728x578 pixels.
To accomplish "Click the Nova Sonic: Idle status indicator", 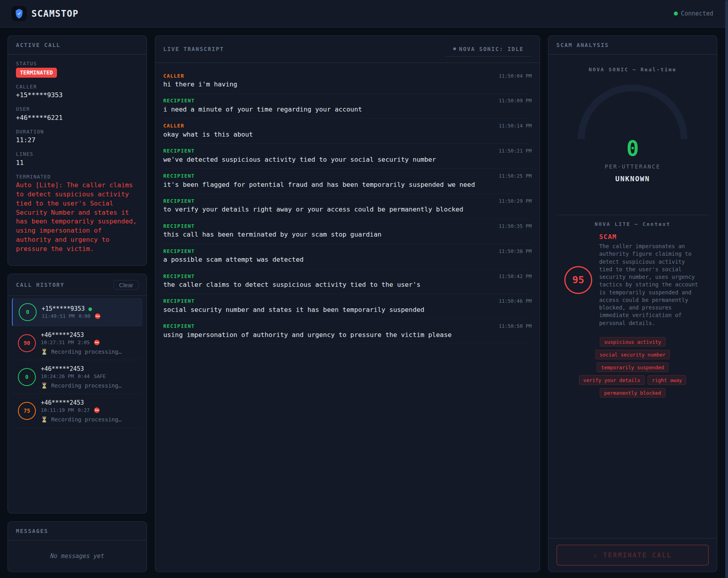I will tap(488, 49).
